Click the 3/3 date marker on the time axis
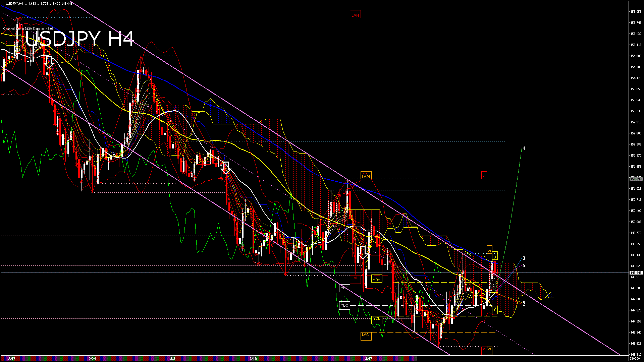Image resolution: width=644 pixels, height=362 pixels. tap(173, 359)
